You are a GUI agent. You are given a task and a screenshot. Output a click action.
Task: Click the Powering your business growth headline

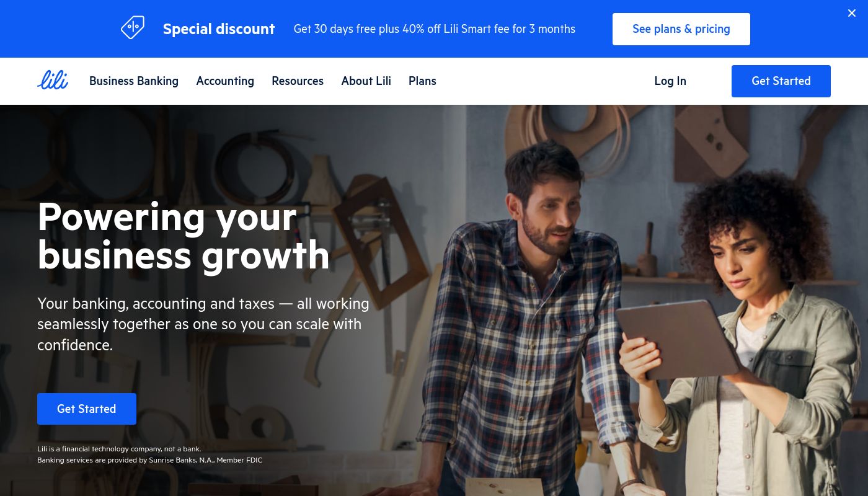[x=184, y=236]
